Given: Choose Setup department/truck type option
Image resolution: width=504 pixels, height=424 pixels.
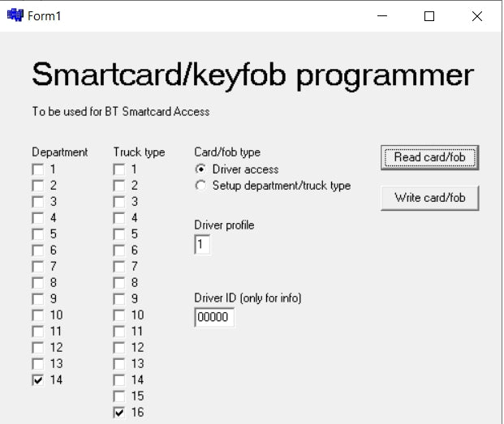Looking at the screenshot, I should (x=200, y=186).
